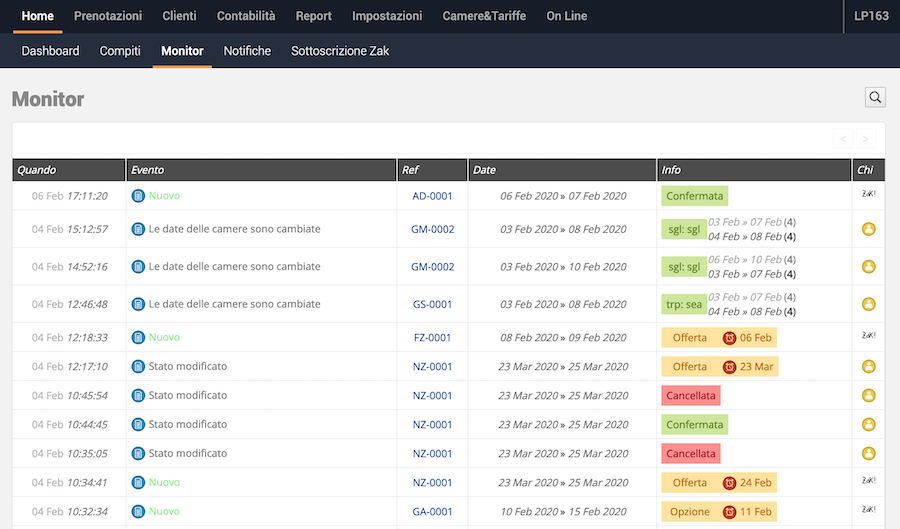
Task: Open the Contabilità menu
Action: click(x=246, y=16)
